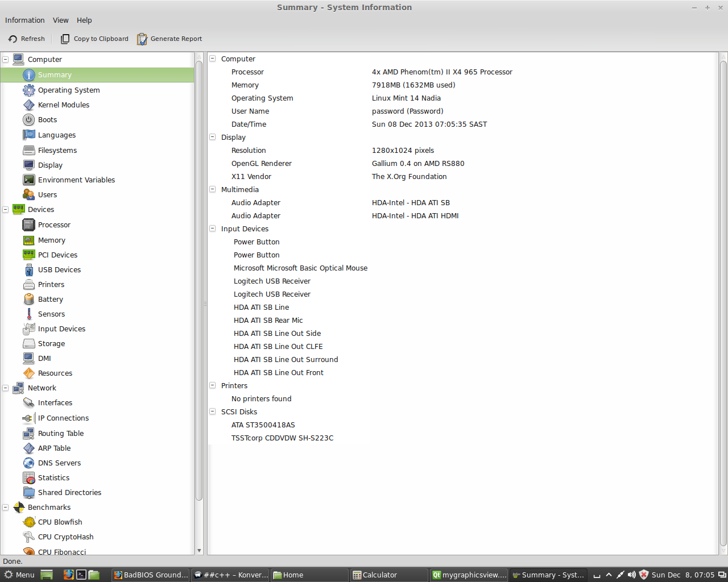Collapse the Devices tree in sidebar
Image resolution: width=728 pixels, height=582 pixels.
6,209
